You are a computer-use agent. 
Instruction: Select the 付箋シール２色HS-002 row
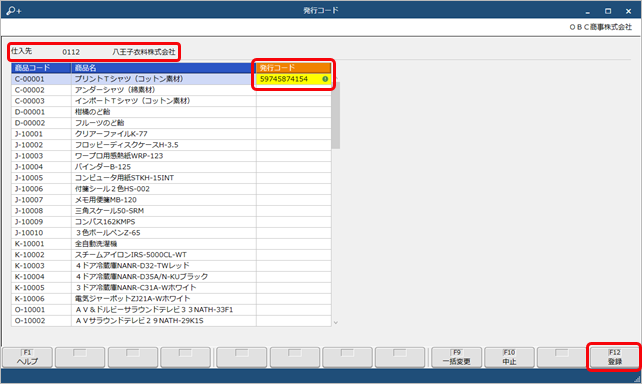pos(171,189)
